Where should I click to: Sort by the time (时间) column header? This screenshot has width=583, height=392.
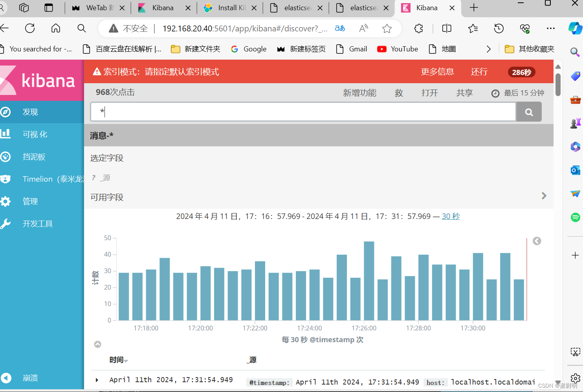(119, 360)
